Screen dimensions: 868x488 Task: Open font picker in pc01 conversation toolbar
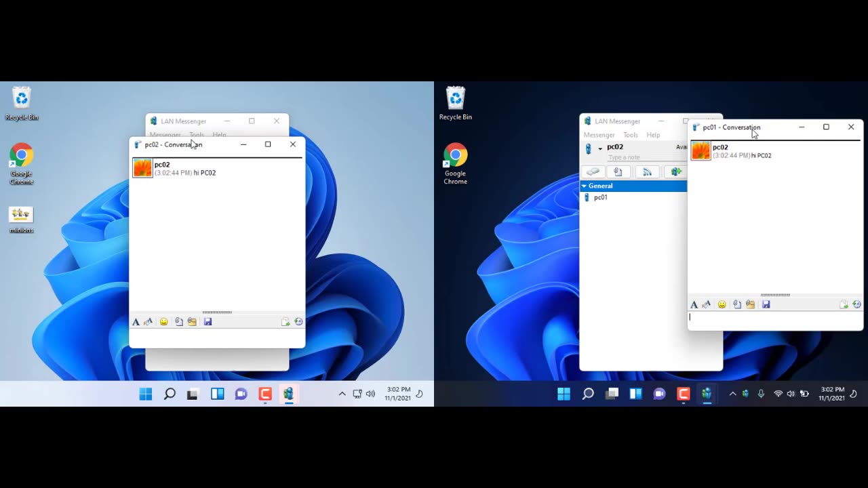(x=694, y=305)
